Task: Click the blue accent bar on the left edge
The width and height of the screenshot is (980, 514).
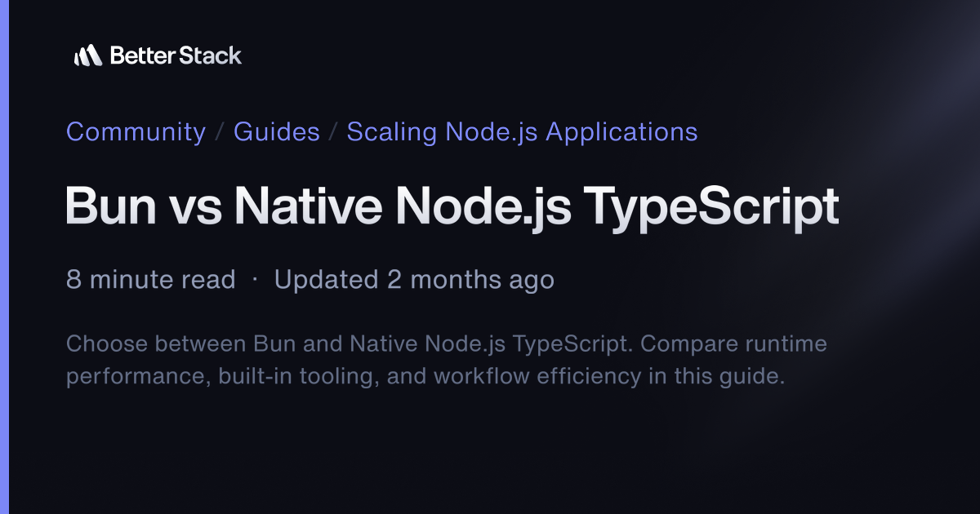Action: [x=2, y=257]
